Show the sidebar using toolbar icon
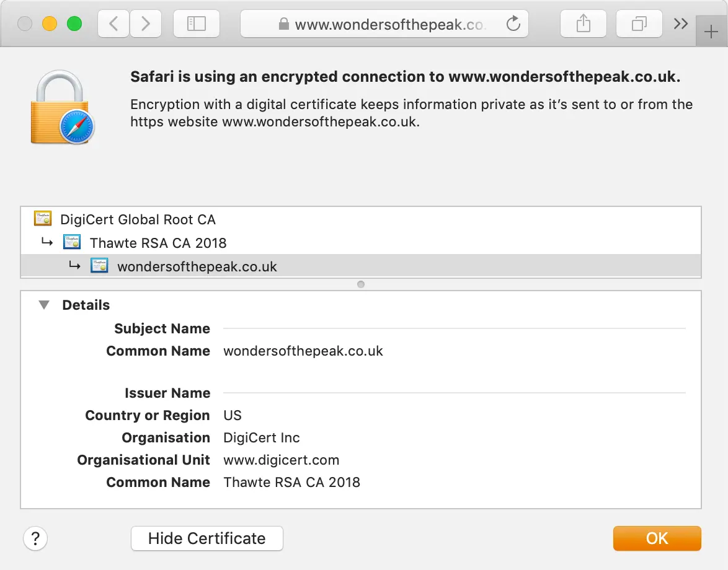 coord(197,24)
